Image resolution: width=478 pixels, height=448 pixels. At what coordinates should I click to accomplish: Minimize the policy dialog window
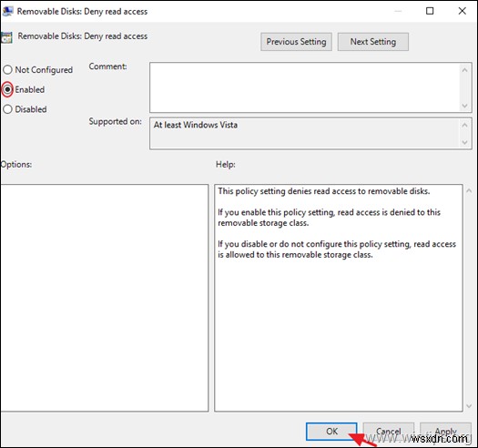click(x=398, y=11)
